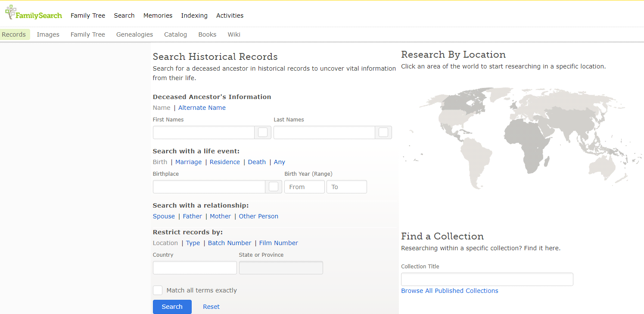The image size is (644, 314).
Task: Click the FamilySearch logo
Action: click(x=34, y=13)
